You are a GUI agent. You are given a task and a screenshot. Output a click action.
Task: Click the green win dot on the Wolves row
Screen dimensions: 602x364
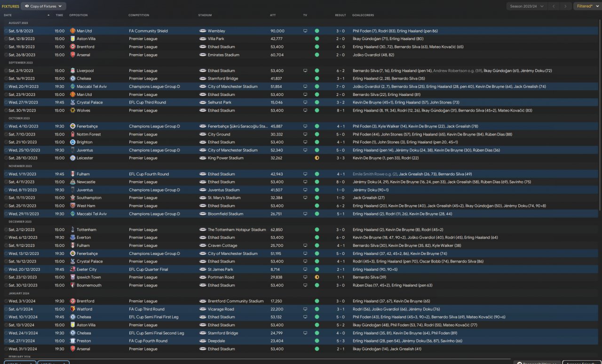(x=317, y=111)
